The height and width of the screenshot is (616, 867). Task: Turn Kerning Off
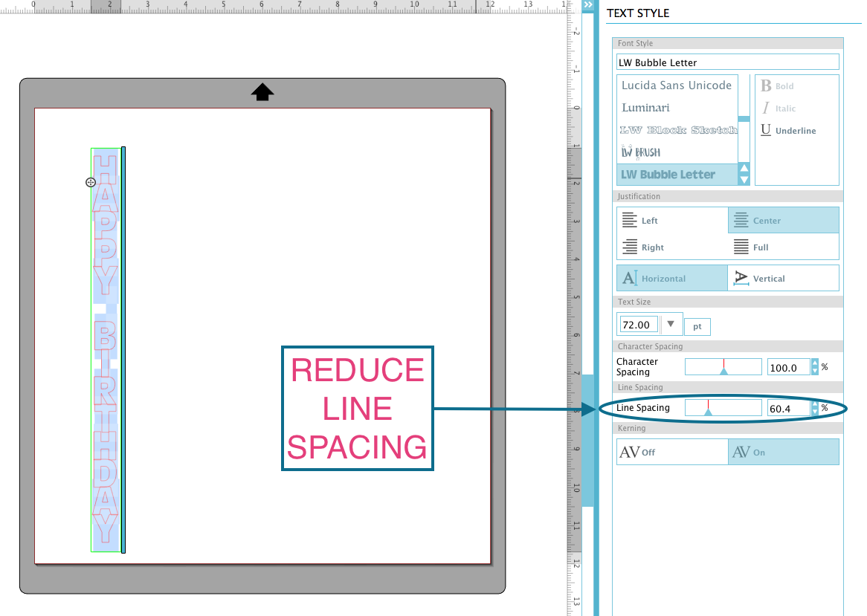pyautogui.click(x=671, y=451)
